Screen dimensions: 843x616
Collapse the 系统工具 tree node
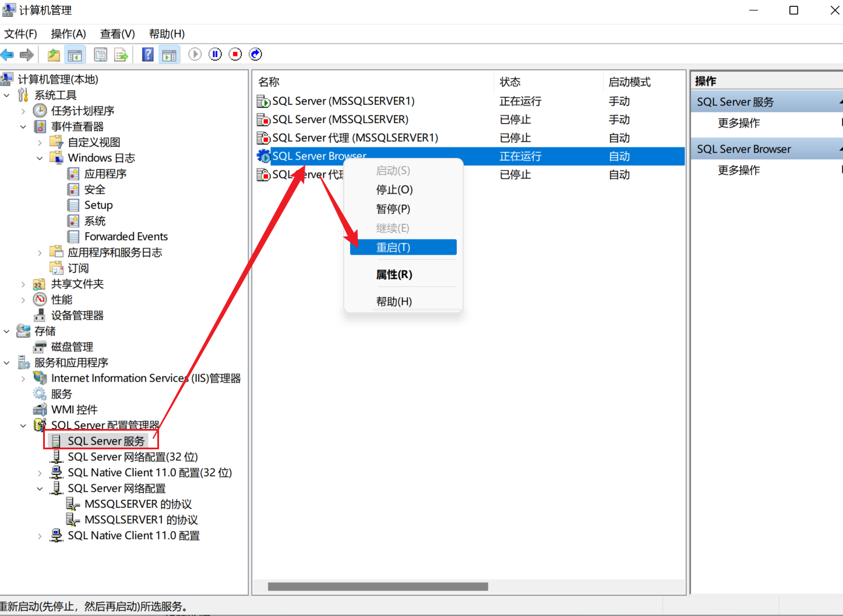(x=6, y=95)
